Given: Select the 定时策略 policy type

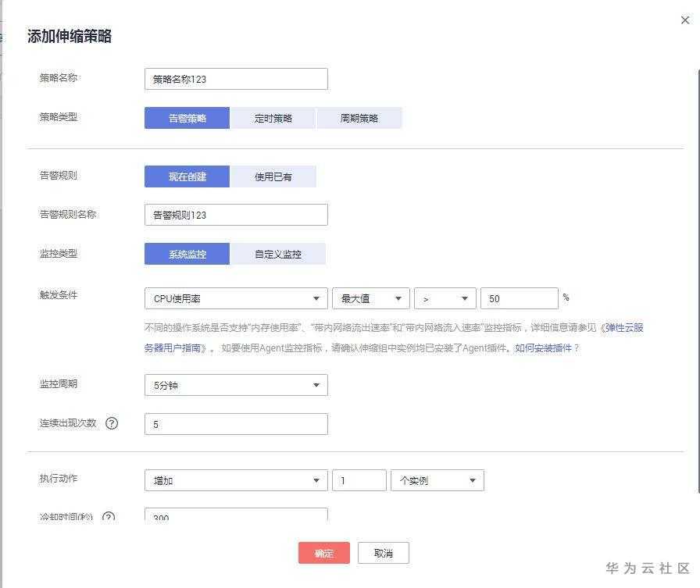Looking at the screenshot, I should point(273,118).
